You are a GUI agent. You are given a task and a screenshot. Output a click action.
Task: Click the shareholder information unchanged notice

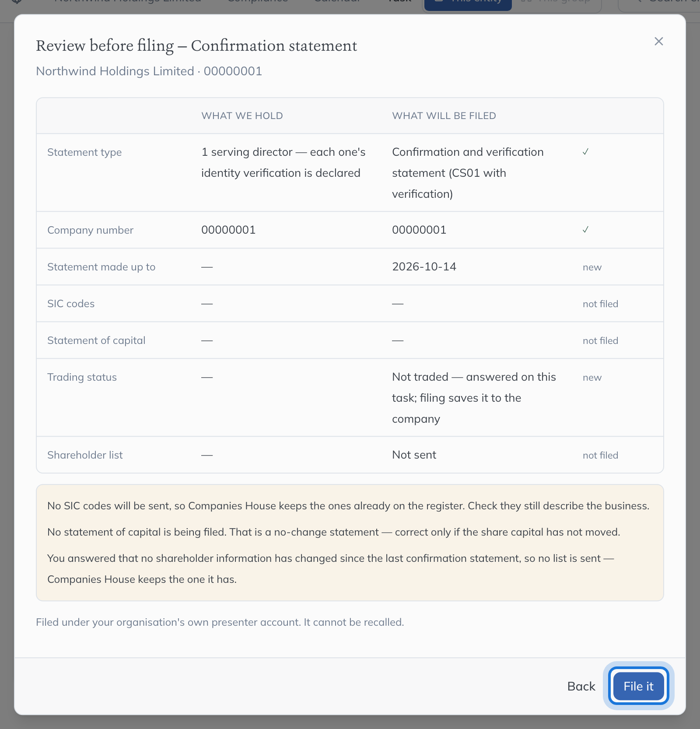[x=331, y=569]
